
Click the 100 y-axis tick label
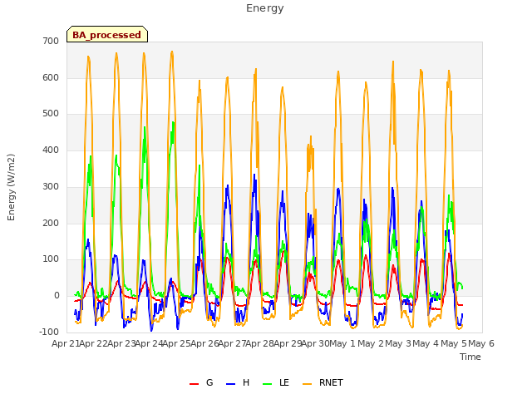(x=51, y=259)
